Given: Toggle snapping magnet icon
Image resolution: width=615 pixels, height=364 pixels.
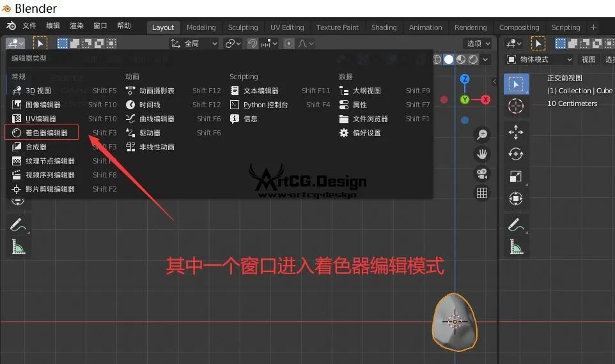Looking at the screenshot, I should [x=253, y=43].
